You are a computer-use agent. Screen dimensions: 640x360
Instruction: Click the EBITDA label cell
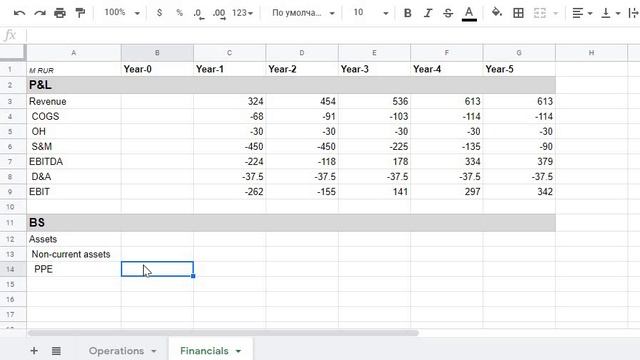pyautogui.click(x=74, y=162)
